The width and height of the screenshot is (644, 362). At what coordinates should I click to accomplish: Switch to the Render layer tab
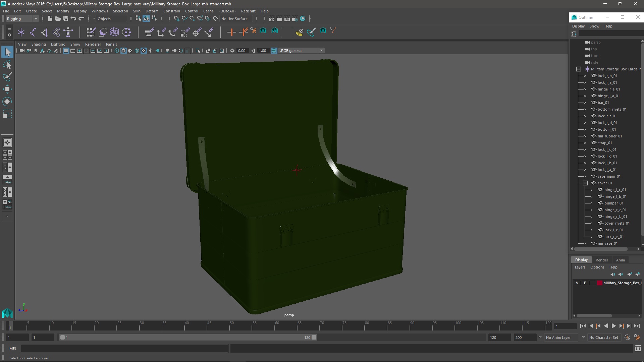(x=602, y=260)
